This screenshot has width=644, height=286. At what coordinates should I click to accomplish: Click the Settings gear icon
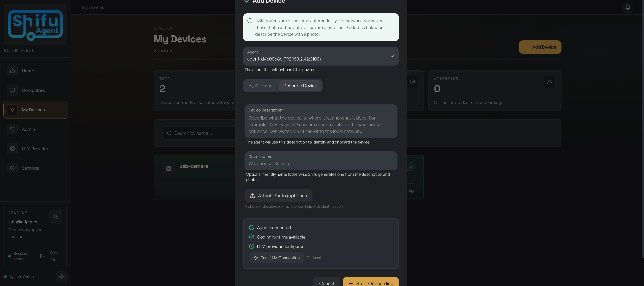(12, 168)
